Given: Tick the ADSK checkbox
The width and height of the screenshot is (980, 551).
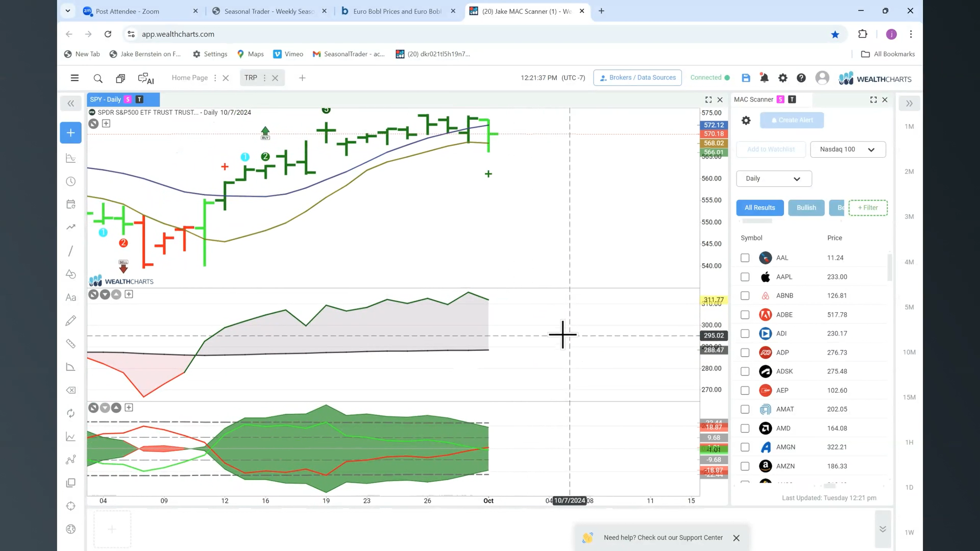Looking at the screenshot, I should point(745,371).
